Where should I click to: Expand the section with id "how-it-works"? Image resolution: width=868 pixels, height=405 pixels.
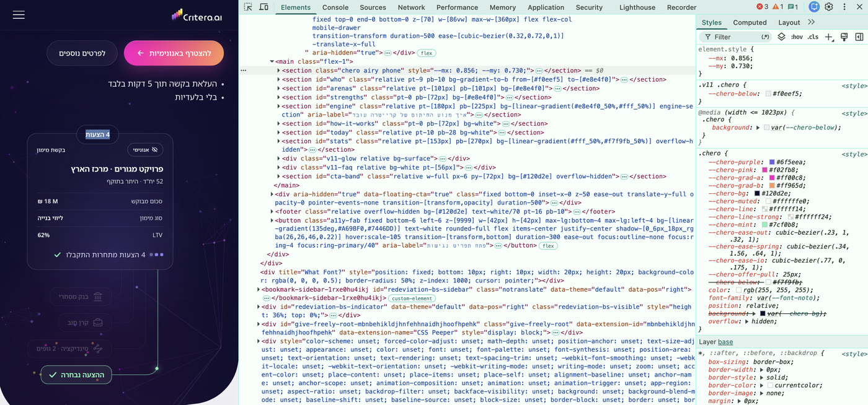[278, 124]
